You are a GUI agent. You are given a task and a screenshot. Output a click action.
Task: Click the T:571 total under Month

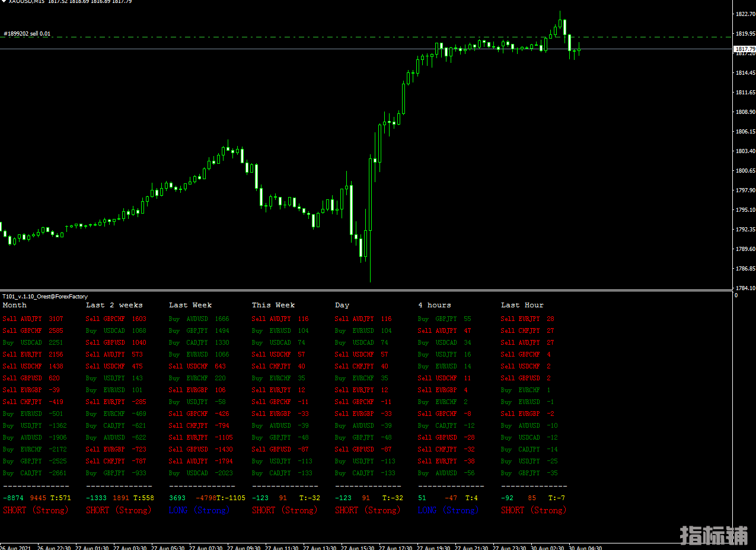pos(60,498)
